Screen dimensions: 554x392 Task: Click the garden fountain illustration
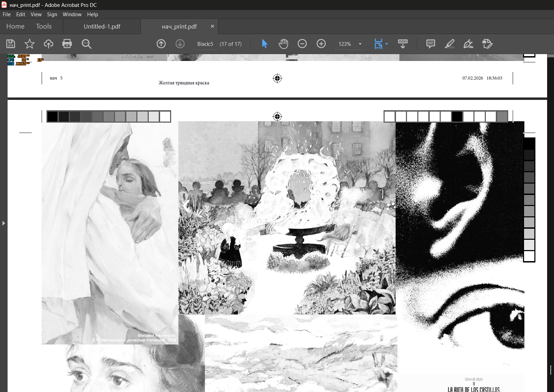(287, 218)
